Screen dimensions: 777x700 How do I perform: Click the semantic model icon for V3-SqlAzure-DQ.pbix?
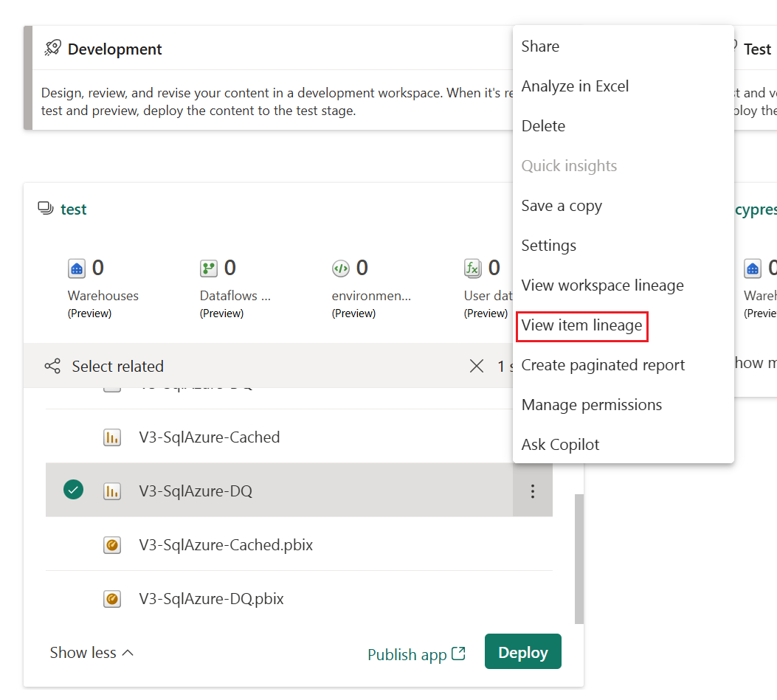point(111,598)
